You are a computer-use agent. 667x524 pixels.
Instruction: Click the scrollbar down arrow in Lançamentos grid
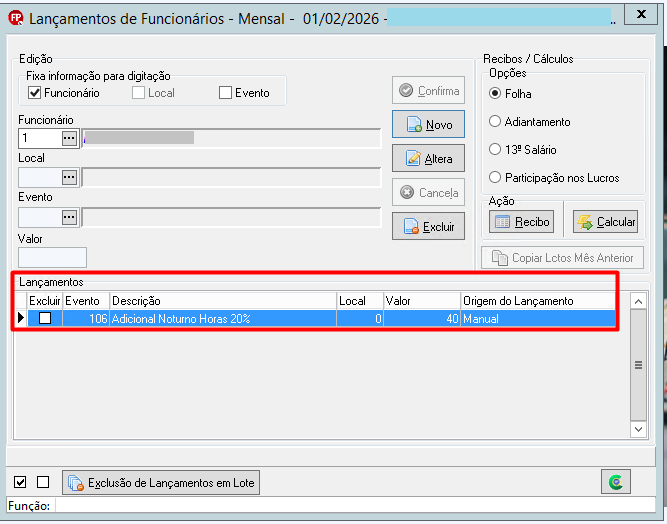[638, 429]
